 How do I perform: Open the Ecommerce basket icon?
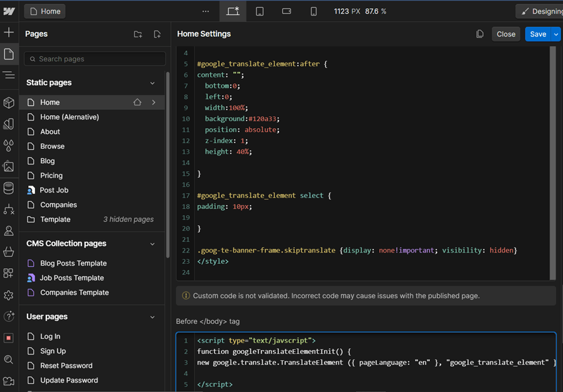(x=9, y=251)
